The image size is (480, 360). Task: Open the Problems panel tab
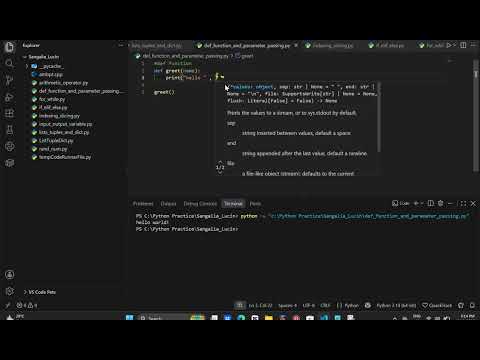[x=143, y=204]
